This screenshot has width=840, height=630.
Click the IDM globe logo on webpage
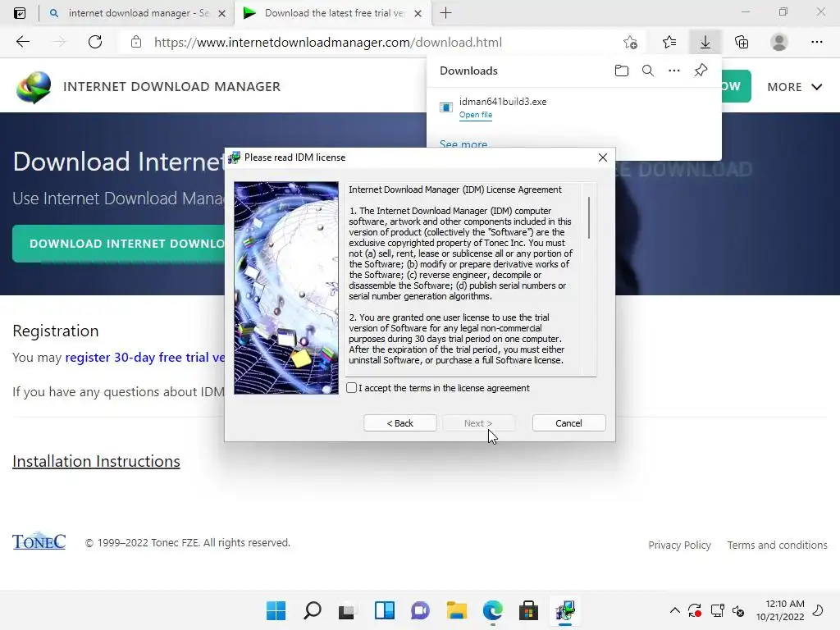coord(34,87)
